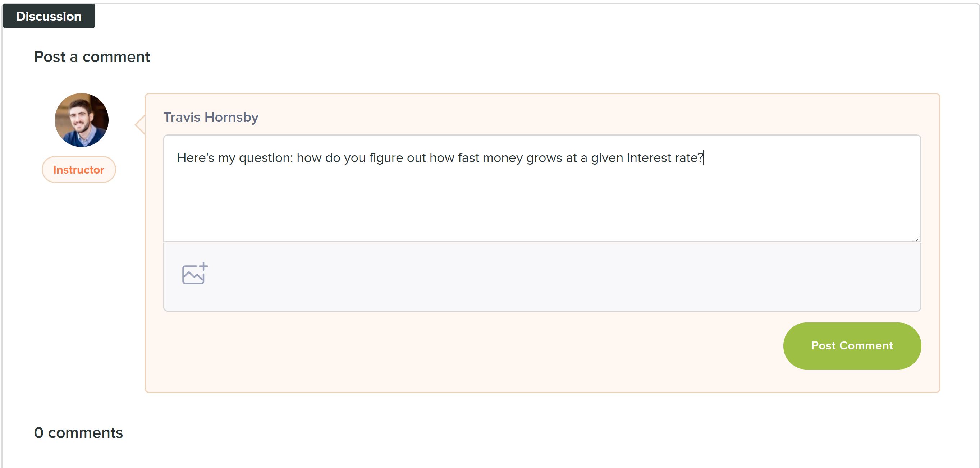Click the add image attachment icon
980x468 pixels.
(195, 273)
